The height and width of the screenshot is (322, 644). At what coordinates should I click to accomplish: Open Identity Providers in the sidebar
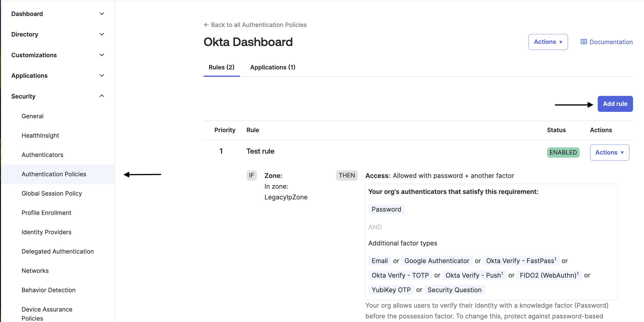(47, 232)
